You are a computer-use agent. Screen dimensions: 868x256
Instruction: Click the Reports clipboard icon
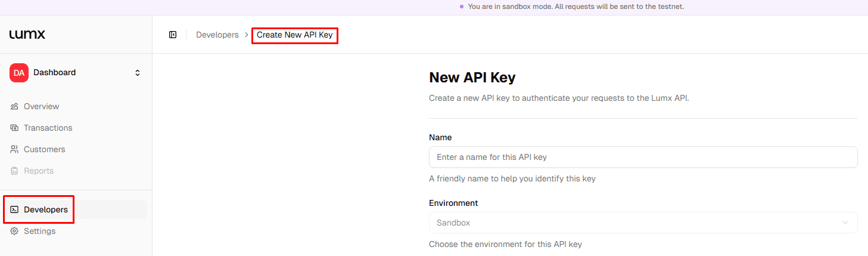(14, 171)
